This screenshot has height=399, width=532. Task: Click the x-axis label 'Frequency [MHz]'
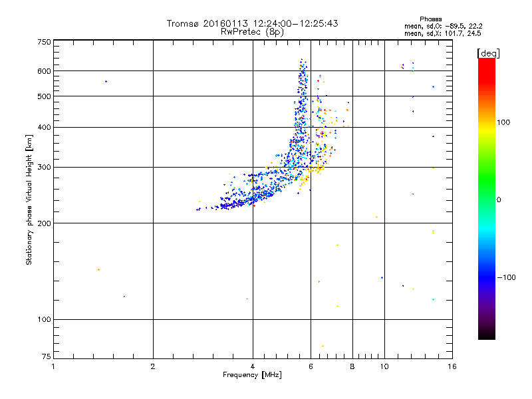[x=252, y=375]
